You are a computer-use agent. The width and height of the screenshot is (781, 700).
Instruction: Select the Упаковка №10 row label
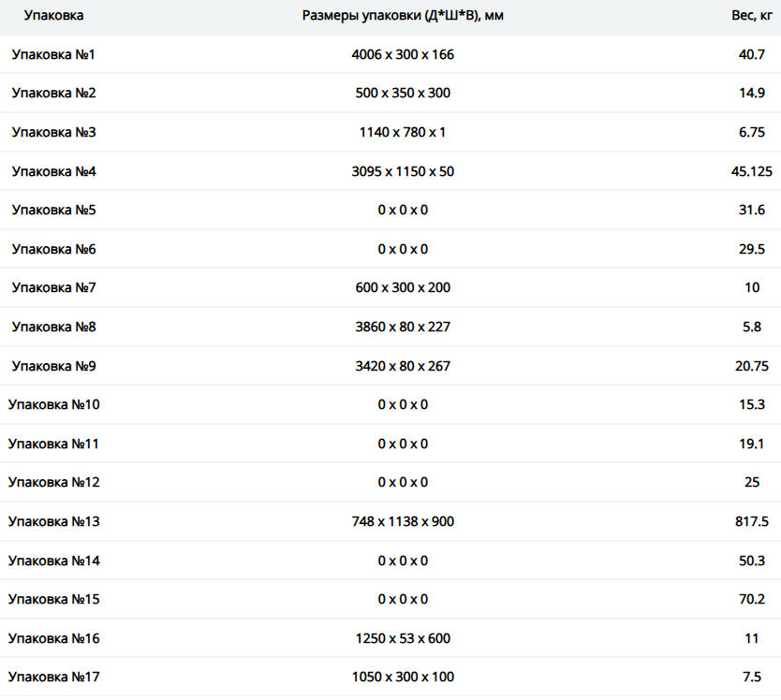pos(53,404)
